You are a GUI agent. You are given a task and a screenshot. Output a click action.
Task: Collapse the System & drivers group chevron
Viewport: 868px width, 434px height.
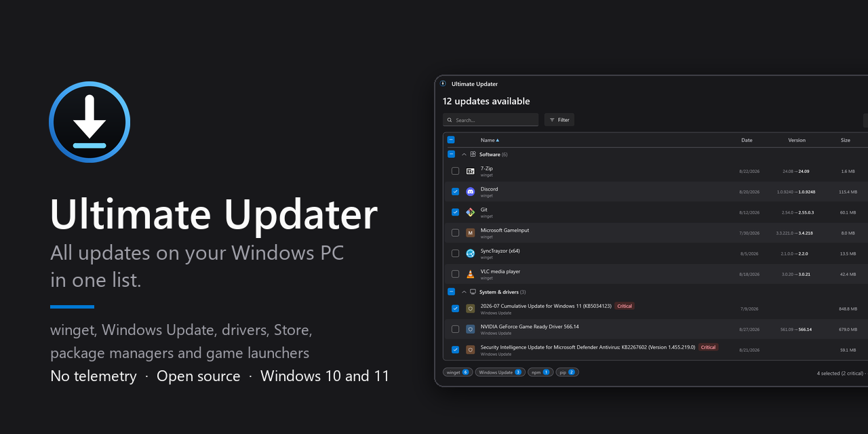click(x=465, y=292)
